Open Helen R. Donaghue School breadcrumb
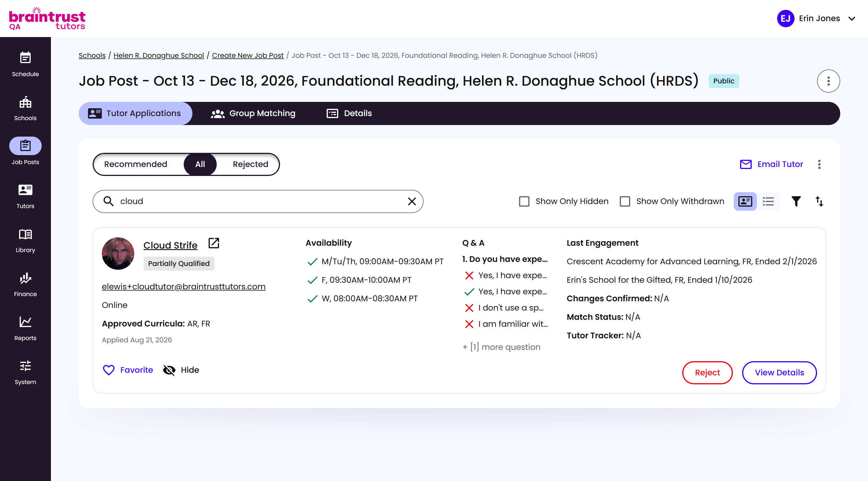The image size is (868, 481). pyautogui.click(x=159, y=55)
